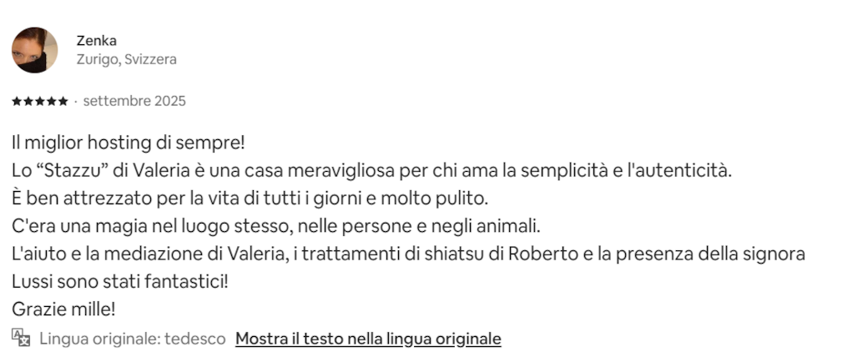Click the review date settembre 2025
The image size is (868, 362).
click(134, 101)
